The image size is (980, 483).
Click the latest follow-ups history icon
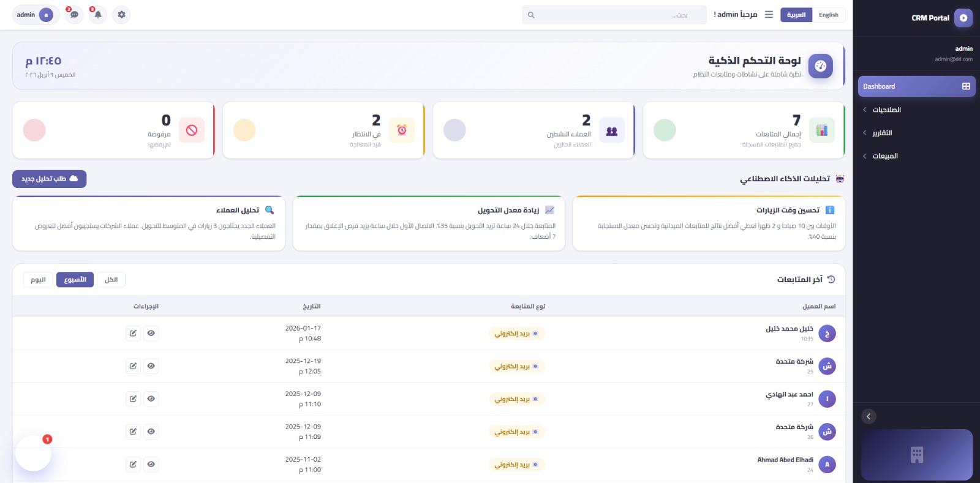point(831,279)
